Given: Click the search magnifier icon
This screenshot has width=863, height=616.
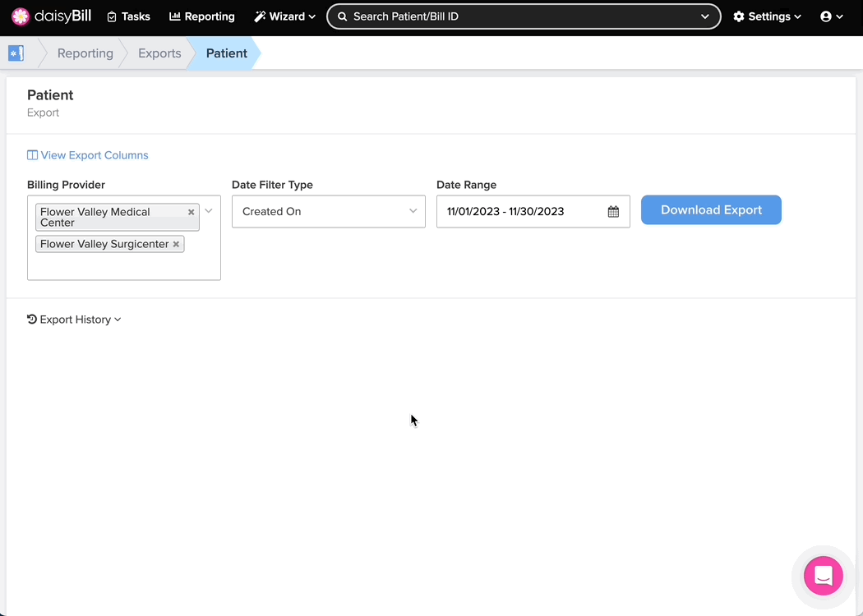Looking at the screenshot, I should point(343,16).
